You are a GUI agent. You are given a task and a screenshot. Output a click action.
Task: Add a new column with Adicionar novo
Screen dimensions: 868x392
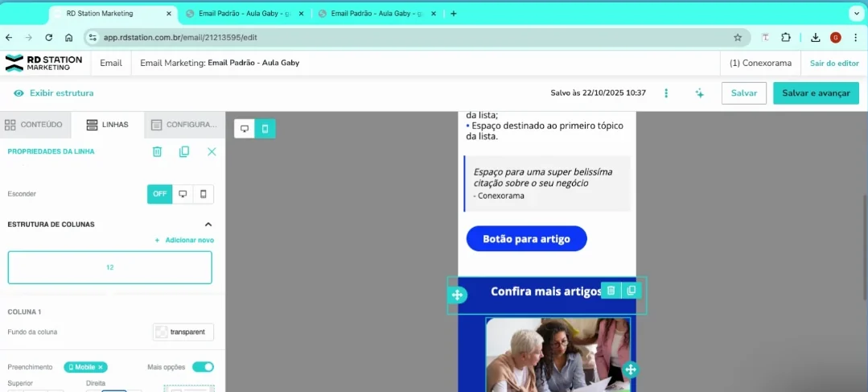pyautogui.click(x=184, y=241)
